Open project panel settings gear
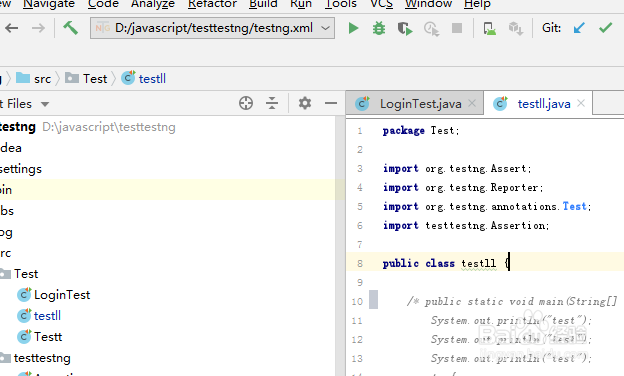 click(305, 103)
